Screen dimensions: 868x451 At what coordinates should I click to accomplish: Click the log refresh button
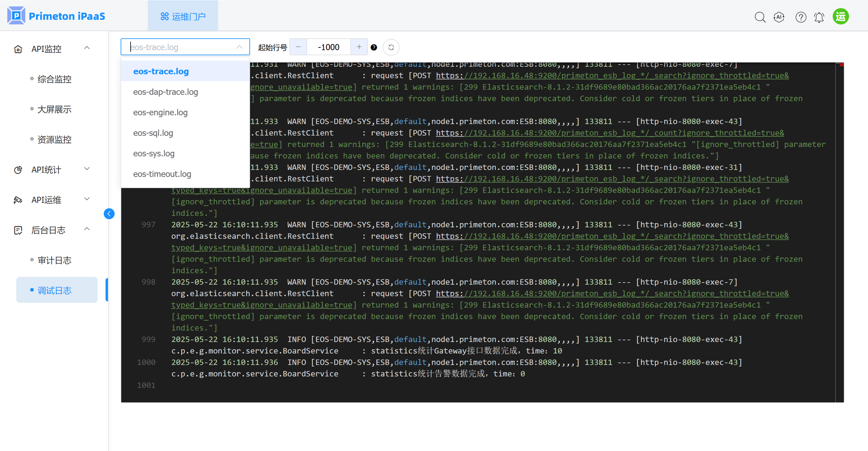[391, 47]
